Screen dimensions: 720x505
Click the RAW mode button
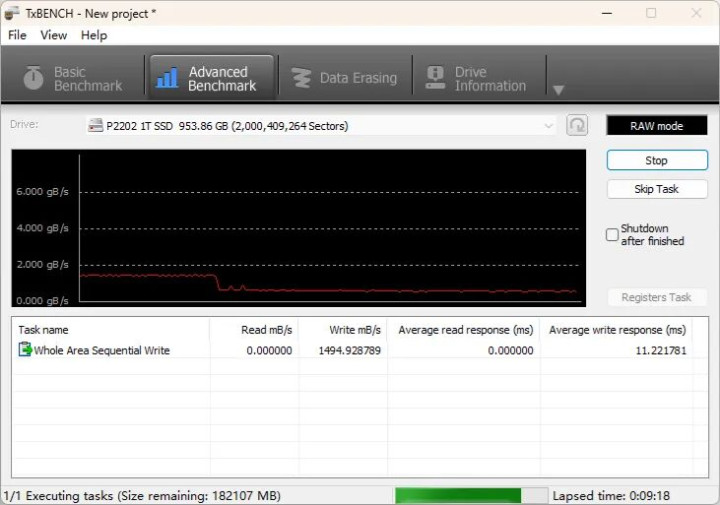coord(657,126)
